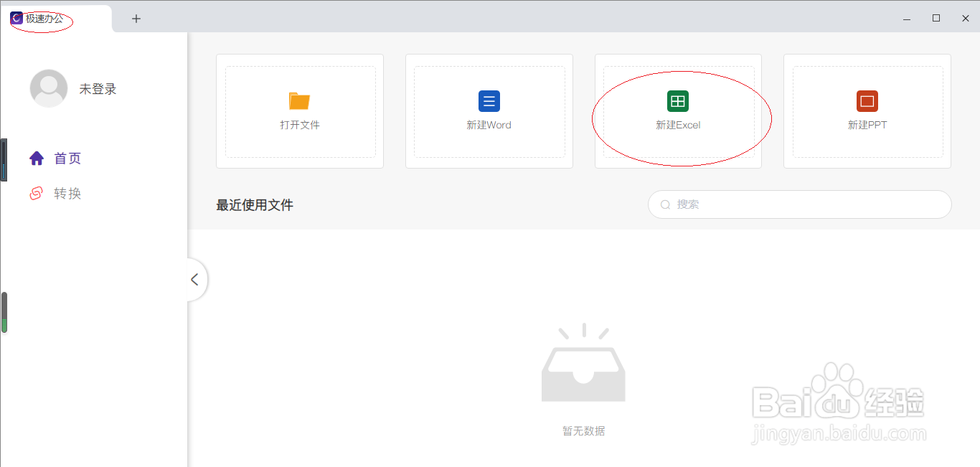Click the orange open-folder icon
This screenshot has height=467, width=980.
pyautogui.click(x=299, y=101)
